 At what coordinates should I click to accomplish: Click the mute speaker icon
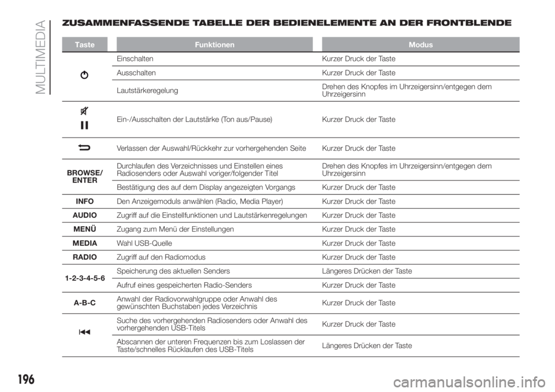point(84,111)
